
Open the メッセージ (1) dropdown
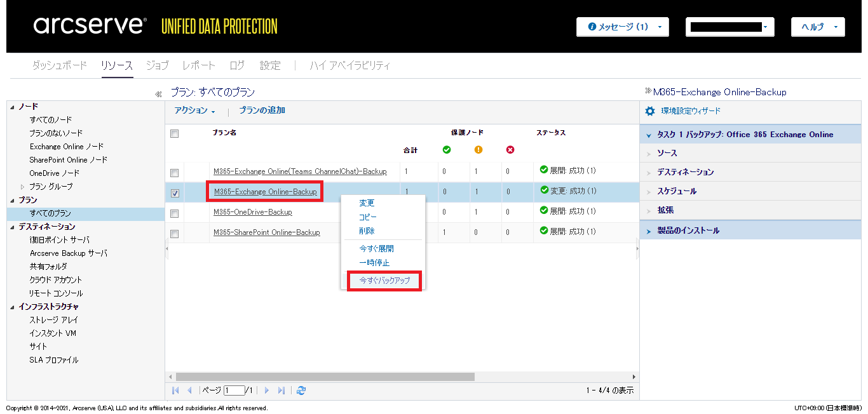tap(623, 27)
